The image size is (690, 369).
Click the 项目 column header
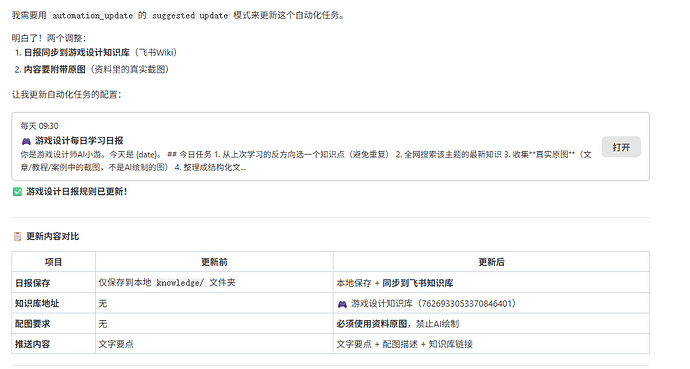point(53,262)
